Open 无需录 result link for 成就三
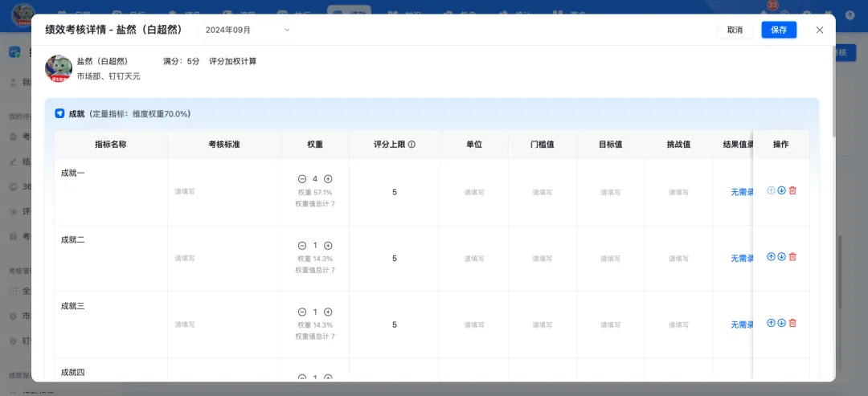The height and width of the screenshot is (396, 868). click(x=742, y=325)
